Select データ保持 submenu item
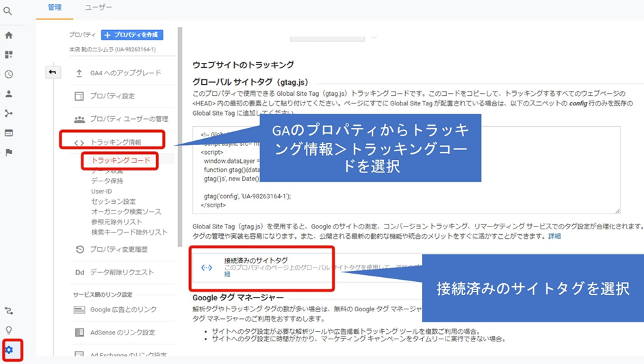This screenshot has width=644, height=364. [x=107, y=181]
